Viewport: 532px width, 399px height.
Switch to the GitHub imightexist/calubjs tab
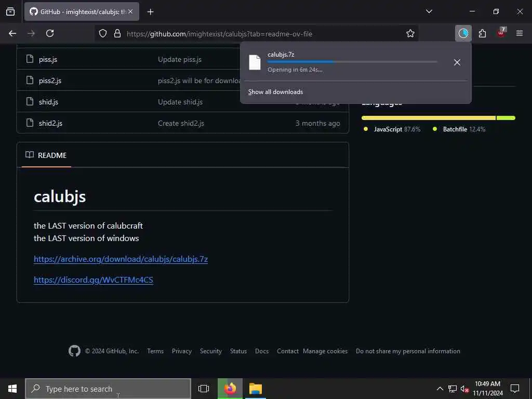(82, 11)
